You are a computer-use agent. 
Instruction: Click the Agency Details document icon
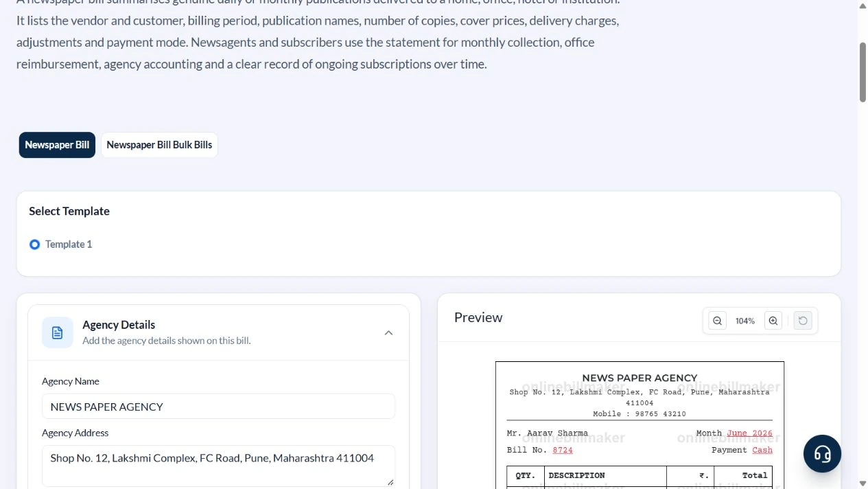(x=58, y=333)
